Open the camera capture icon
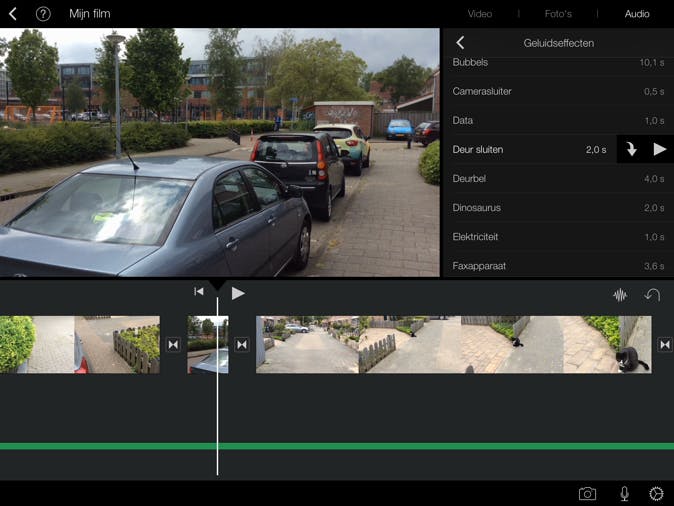674x506 pixels. pyautogui.click(x=587, y=494)
